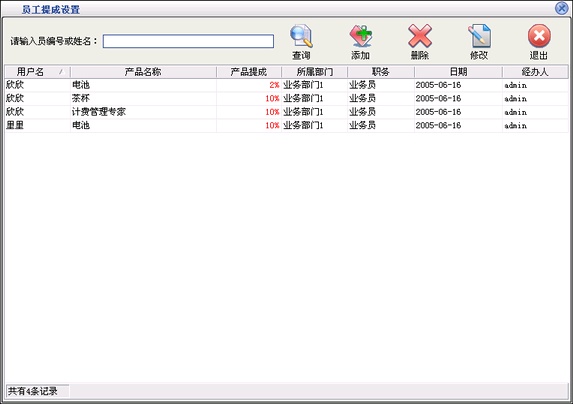The image size is (573, 404).
Task: Click the 修改 edit document icon
Action: pos(479,36)
